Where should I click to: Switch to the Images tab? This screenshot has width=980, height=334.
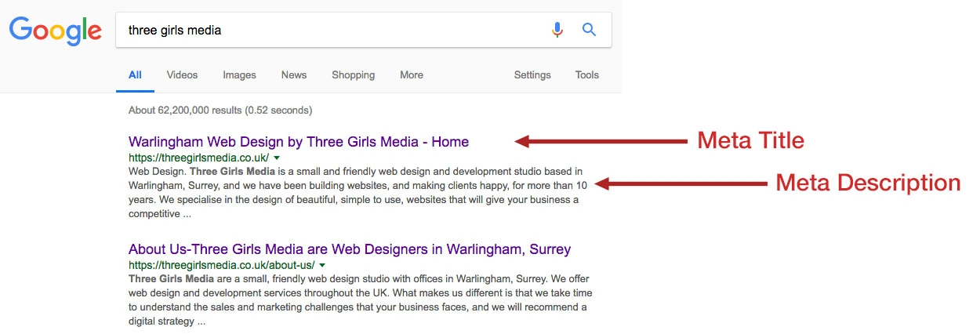click(x=239, y=75)
